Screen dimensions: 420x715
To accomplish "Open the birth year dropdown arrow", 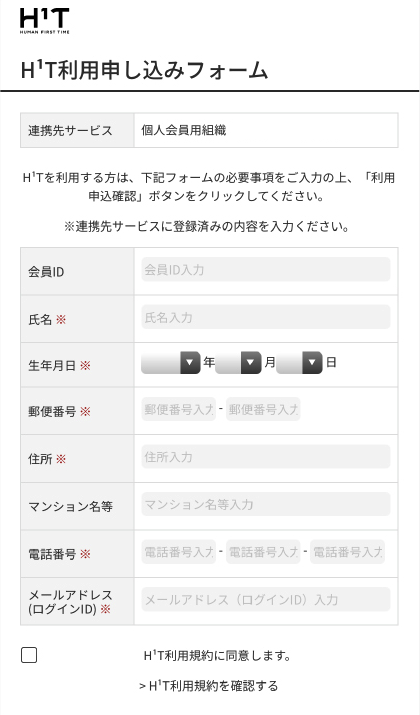I will (x=190, y=363).
